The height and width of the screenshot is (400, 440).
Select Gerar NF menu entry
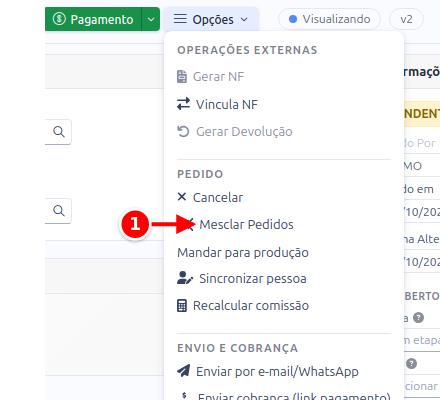[x=211, y=77]
